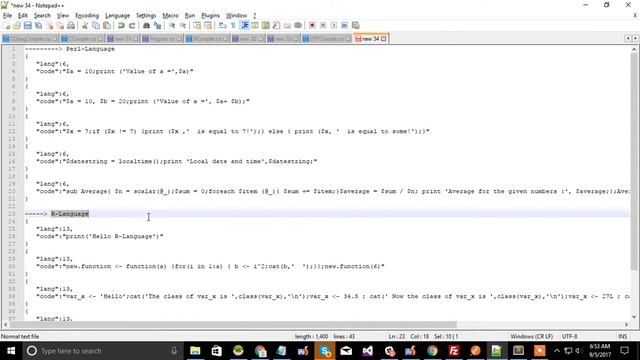Screen dimensions: 640x360
Task: Open the Settings menu
Action: pos(146,16)
